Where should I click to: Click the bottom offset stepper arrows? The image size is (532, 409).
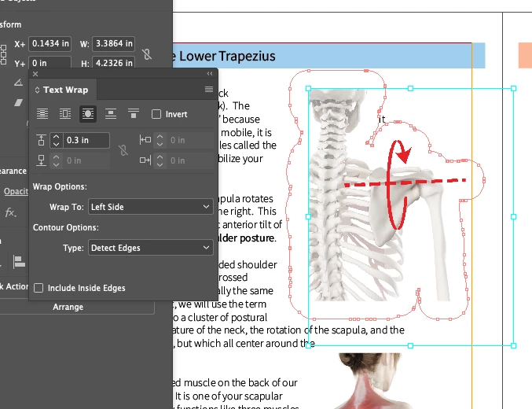click(x=57, y=160)
